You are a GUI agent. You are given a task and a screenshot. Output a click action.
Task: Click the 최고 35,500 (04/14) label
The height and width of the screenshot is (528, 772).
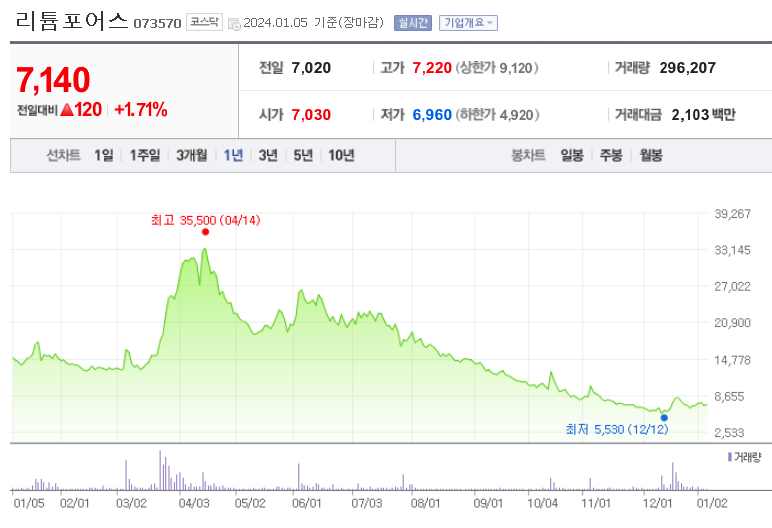tap(205, 220)
